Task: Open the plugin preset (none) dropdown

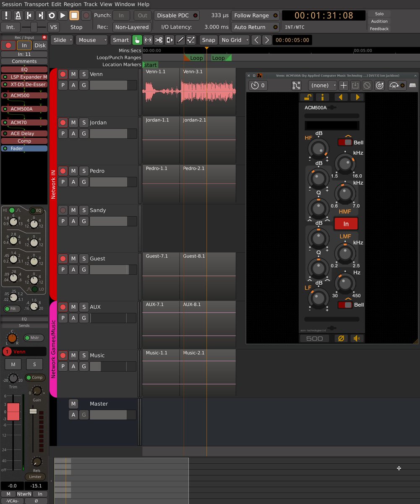Action: (x=323, y=85)
